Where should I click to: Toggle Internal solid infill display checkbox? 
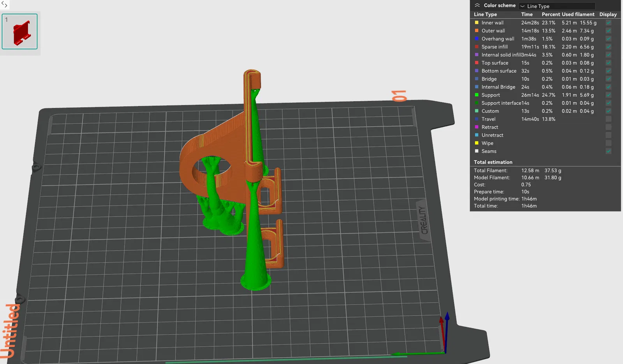608,55
